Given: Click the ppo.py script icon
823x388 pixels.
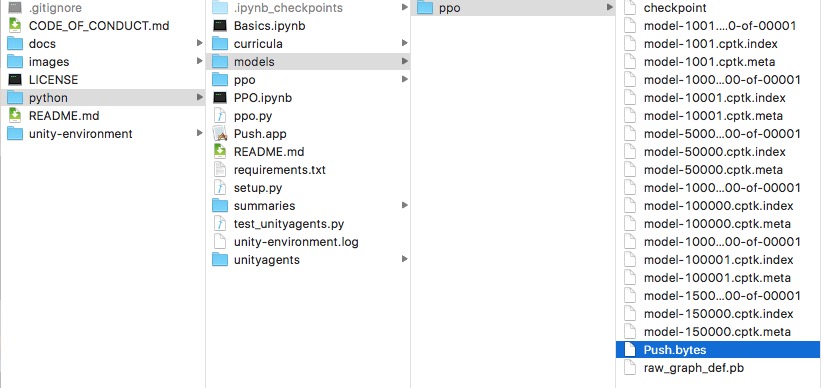Looking at the screenshot, I should (x=220, y=116).
